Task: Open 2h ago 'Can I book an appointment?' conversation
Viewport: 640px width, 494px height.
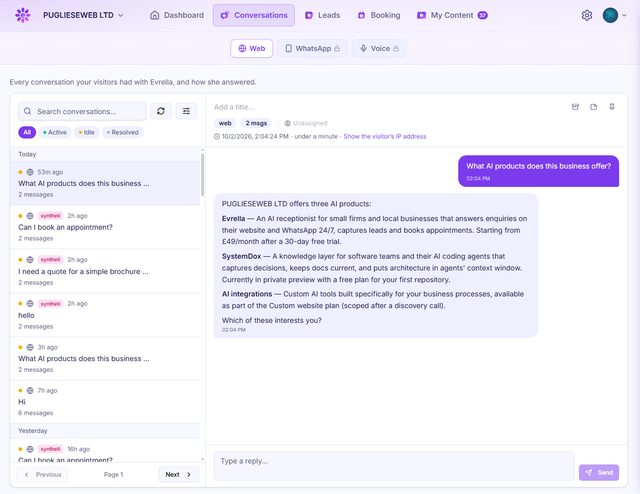Action: 105,227
